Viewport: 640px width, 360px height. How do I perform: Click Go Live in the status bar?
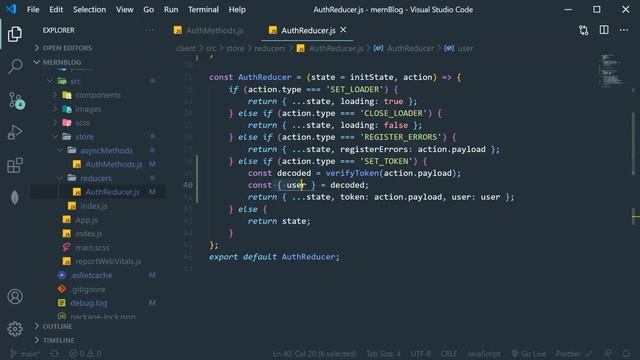coord(529,354)
